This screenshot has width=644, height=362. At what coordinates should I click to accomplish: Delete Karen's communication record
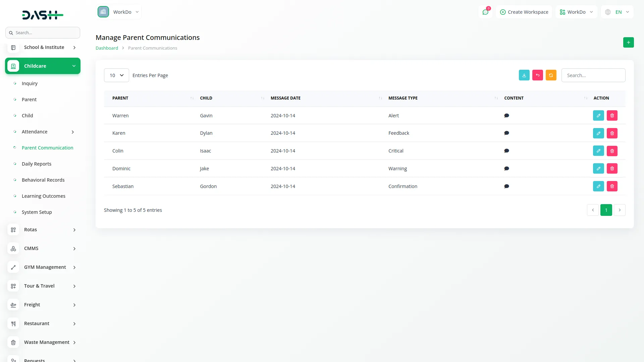point(612,133)
